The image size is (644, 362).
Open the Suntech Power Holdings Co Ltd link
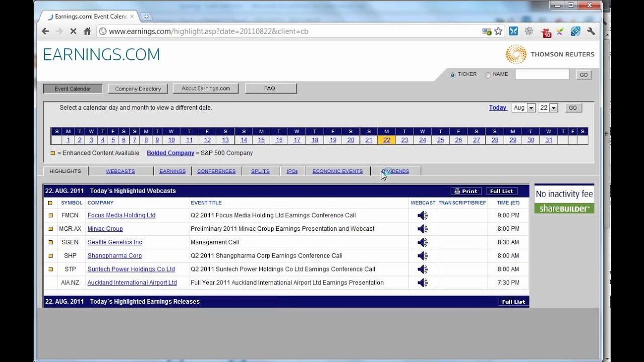point(131,269)
